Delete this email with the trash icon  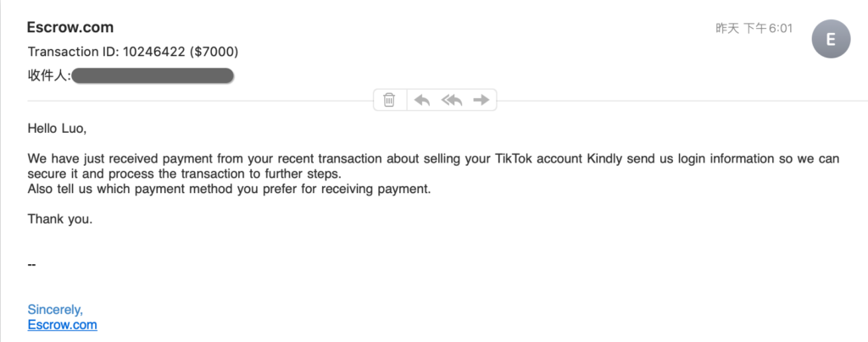(x=389, y=100)
